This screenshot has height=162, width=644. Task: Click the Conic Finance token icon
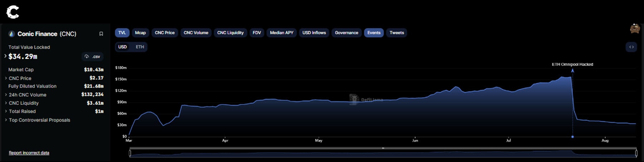click(11, 34)
